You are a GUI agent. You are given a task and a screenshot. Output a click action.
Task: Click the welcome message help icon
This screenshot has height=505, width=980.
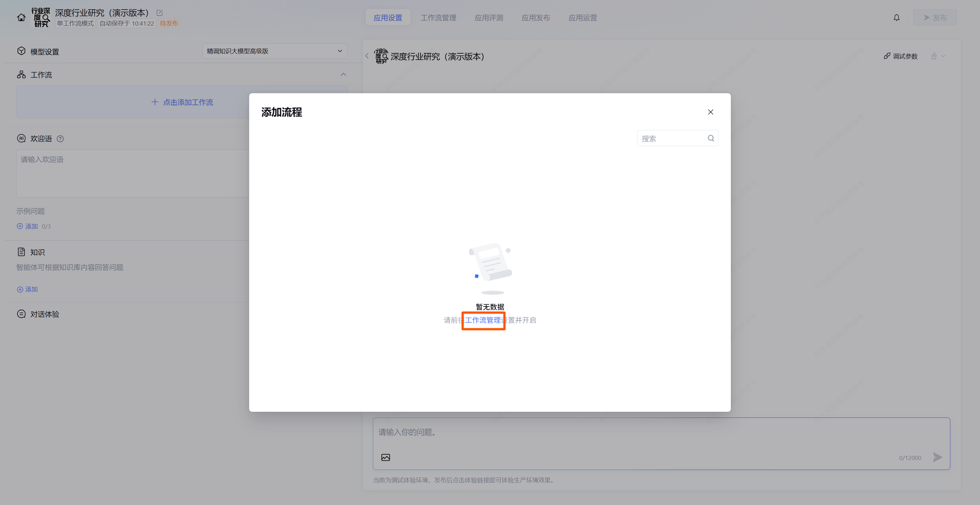pyautogui.click(x=60, y=139)
